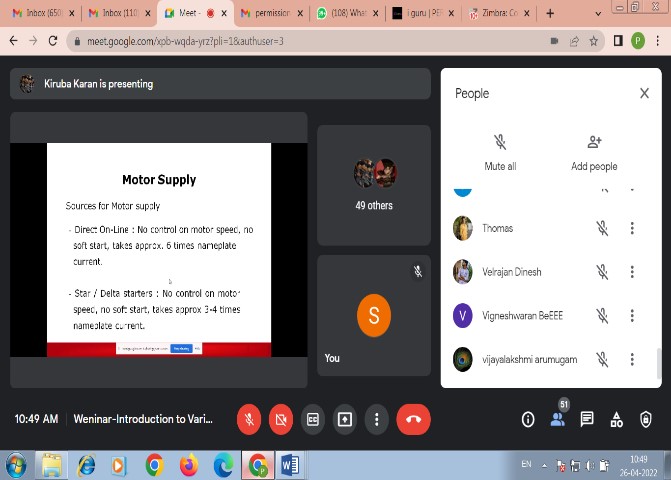Click the 49 others participant tile
The image size is (671, 480).
[374, 185]
